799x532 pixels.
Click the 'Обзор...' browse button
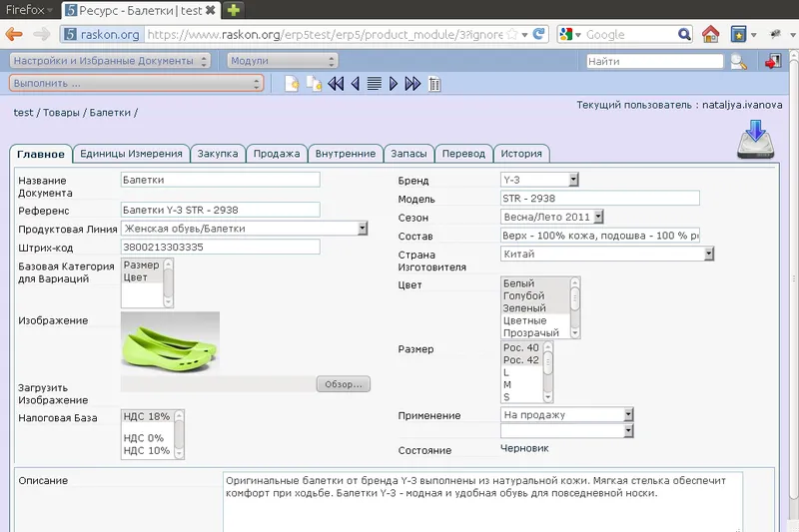tap(344, 384)
